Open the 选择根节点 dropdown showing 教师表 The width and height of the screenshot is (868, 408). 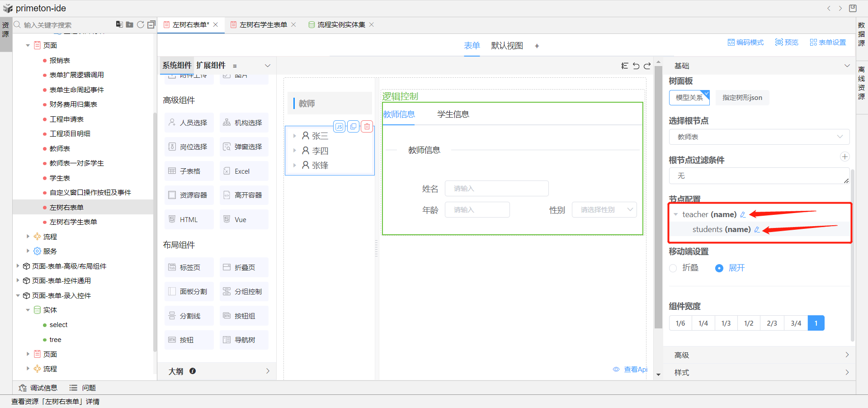(759, 137)
